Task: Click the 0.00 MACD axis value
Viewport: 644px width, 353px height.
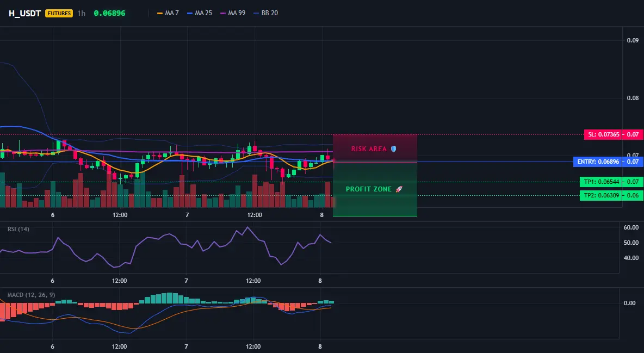Action: [629, 303]
